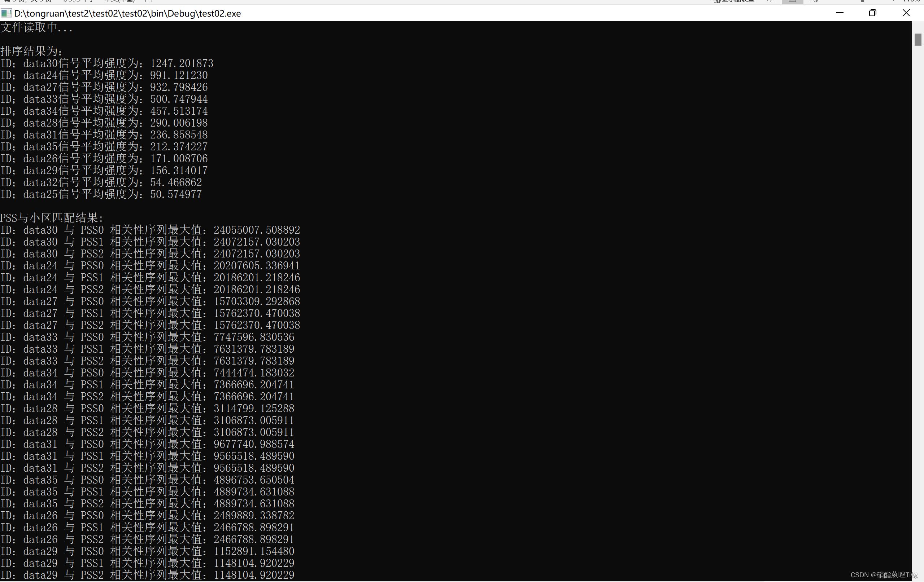Click the '文件读取中...' output line
Image resolution: width=924 pixels, height=582 pixels.
pyautogui.click(x=36, y=28)
